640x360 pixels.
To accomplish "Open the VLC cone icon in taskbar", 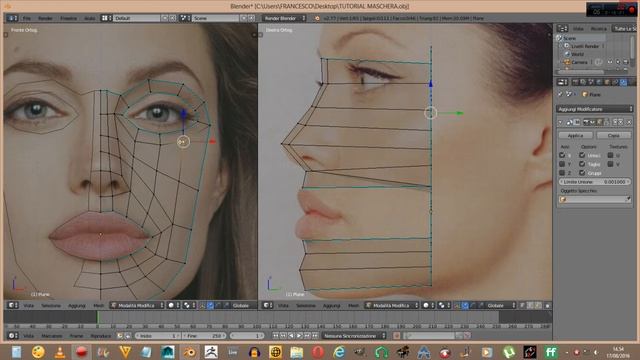I will [x=60, y=352].
